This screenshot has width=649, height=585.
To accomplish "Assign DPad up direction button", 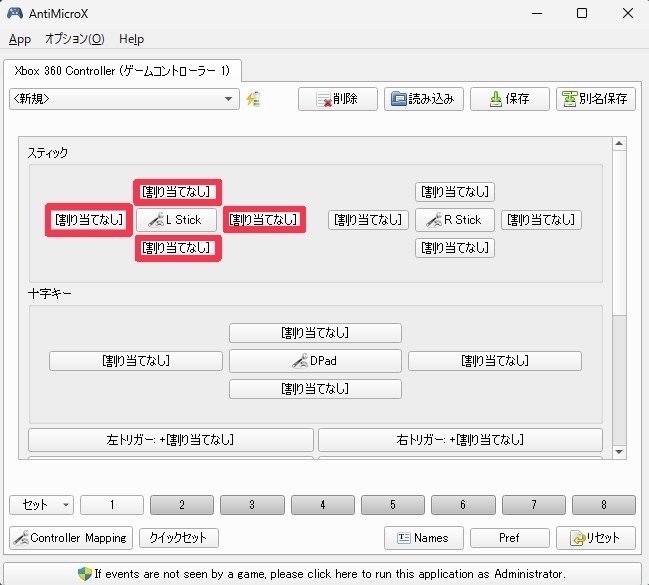I will coord(315,333).
